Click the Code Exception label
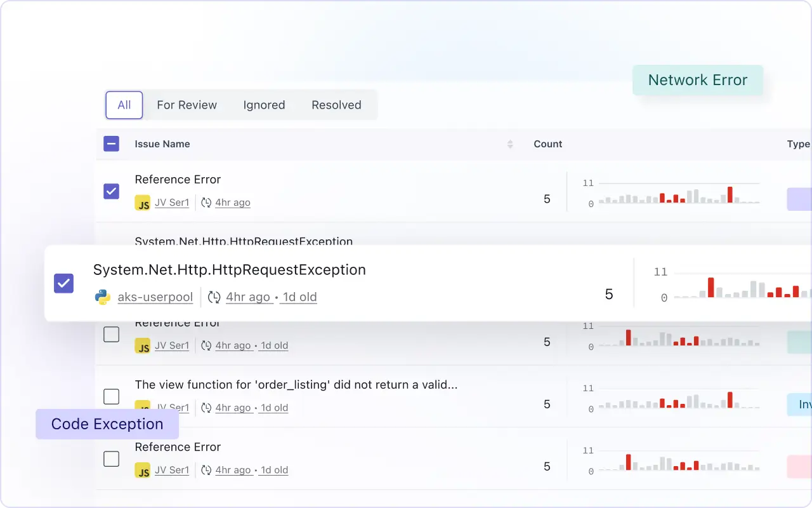Screen dimensions: 812x508 tap(107, 424)
